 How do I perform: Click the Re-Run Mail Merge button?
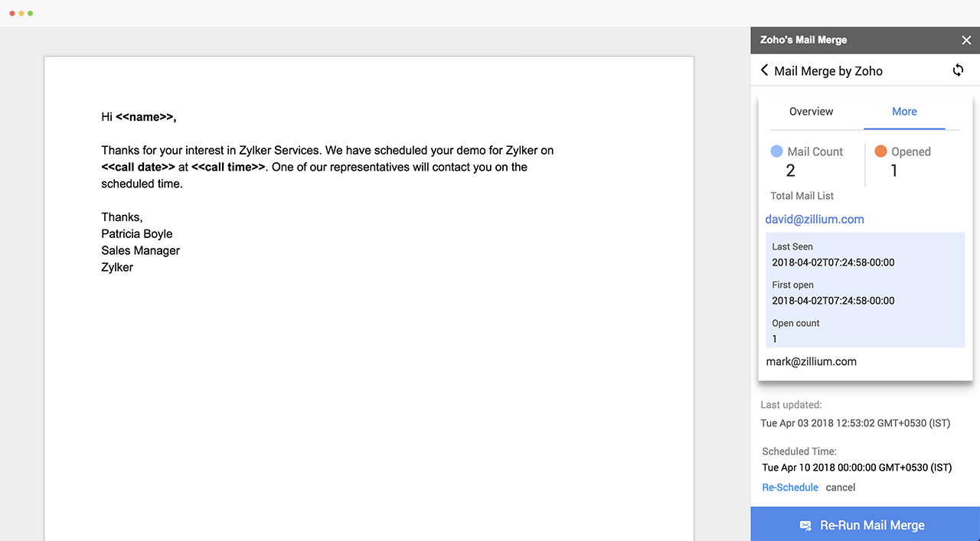865,524
